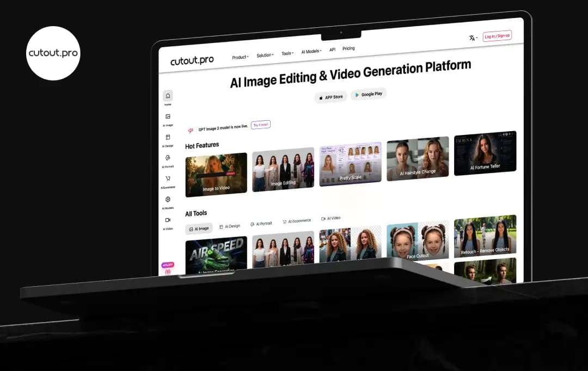Click the AI Image Editing & Video Generation title
Image resolution: width=588 pixels, height=371 pixels.
point(350,74)
